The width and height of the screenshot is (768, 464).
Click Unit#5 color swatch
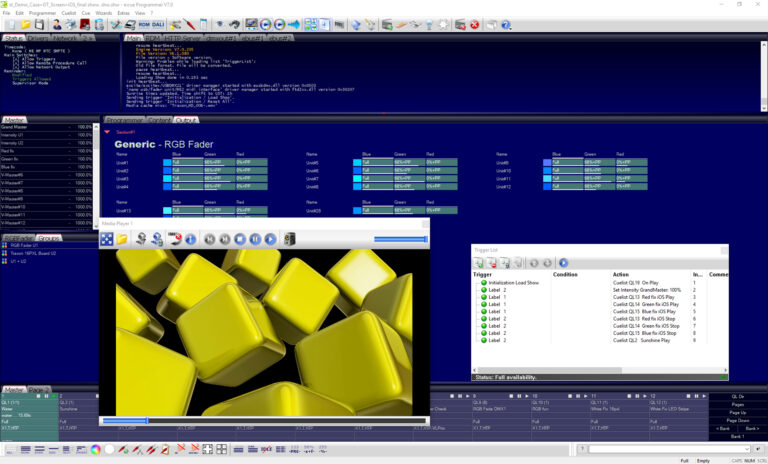tap(357, 162)
